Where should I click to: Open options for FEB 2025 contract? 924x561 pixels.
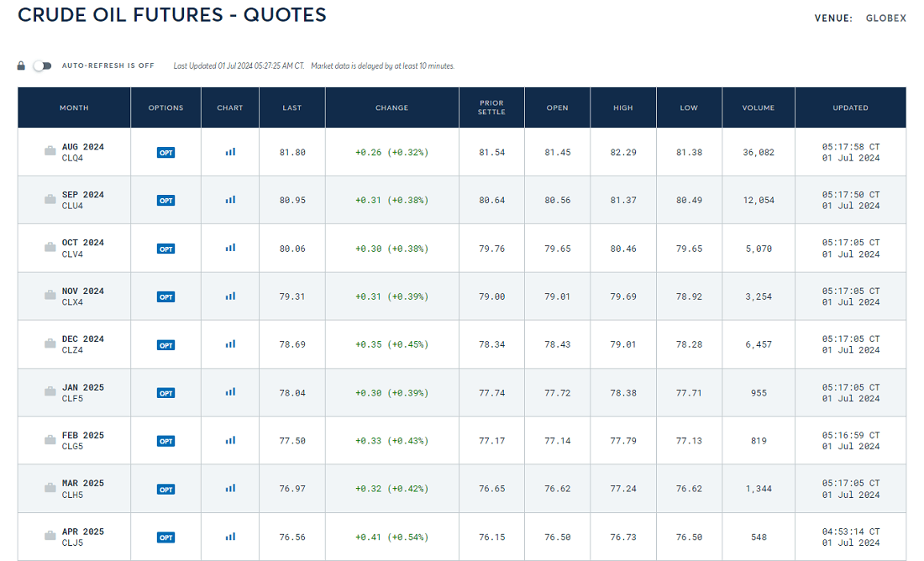click(166, 441)
